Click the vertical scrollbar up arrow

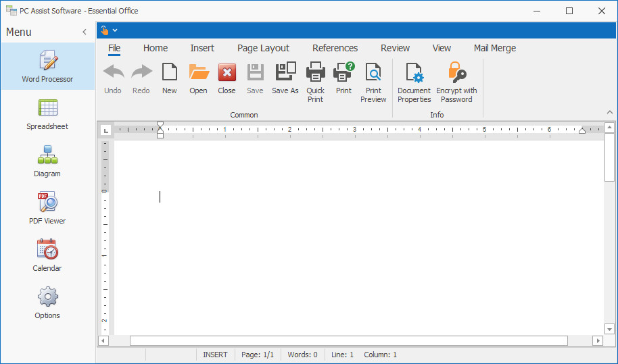[x=609, y=128]
